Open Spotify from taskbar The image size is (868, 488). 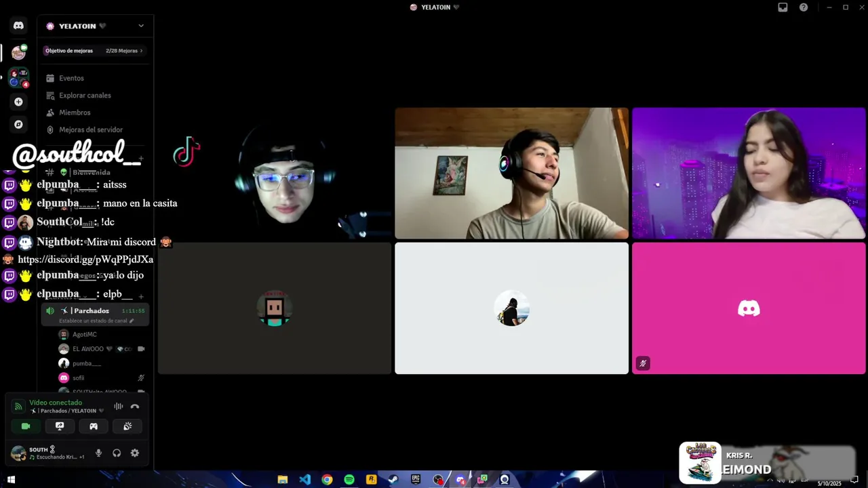349,480
